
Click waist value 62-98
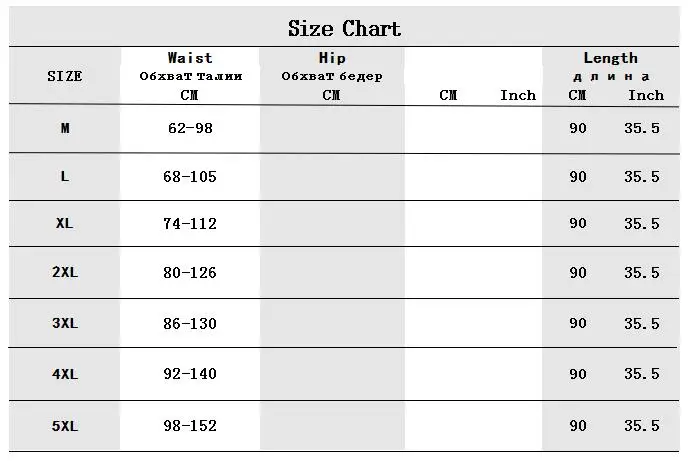tap(190, 128)
